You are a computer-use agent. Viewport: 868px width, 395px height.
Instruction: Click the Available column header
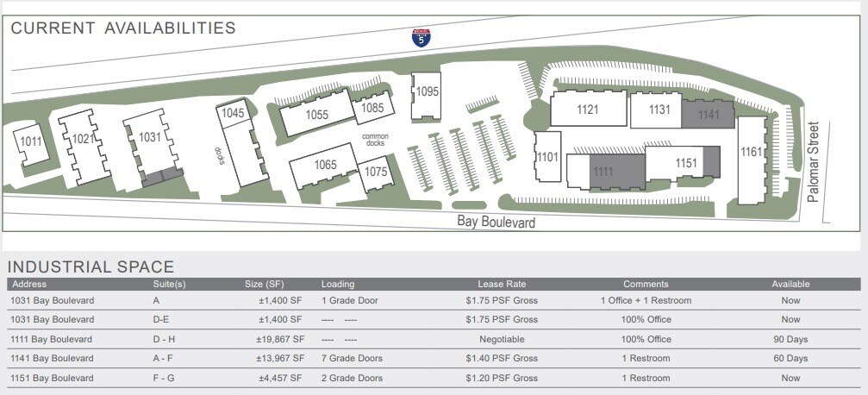[790, 284]
